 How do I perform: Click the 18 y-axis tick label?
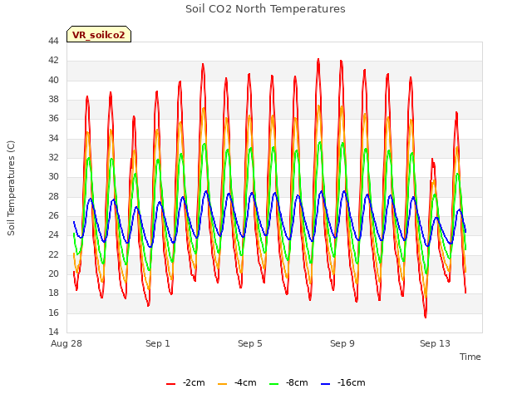(53, 293)
